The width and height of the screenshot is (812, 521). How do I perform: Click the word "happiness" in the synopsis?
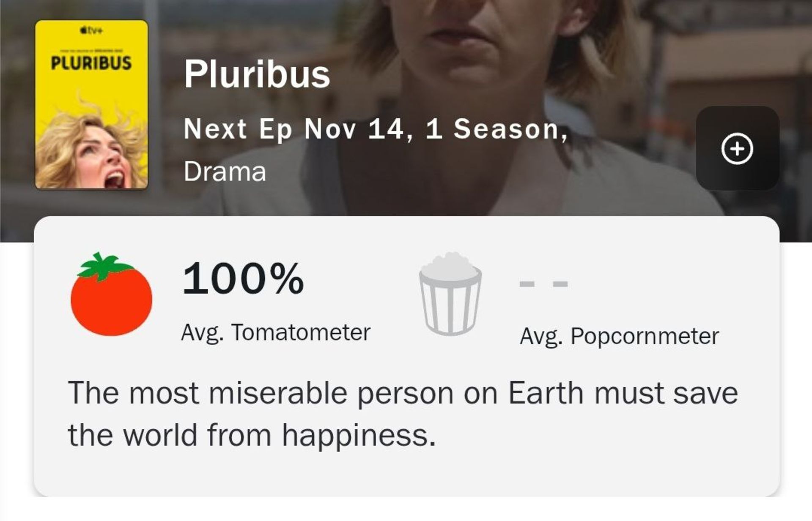(x=359, y=435)
